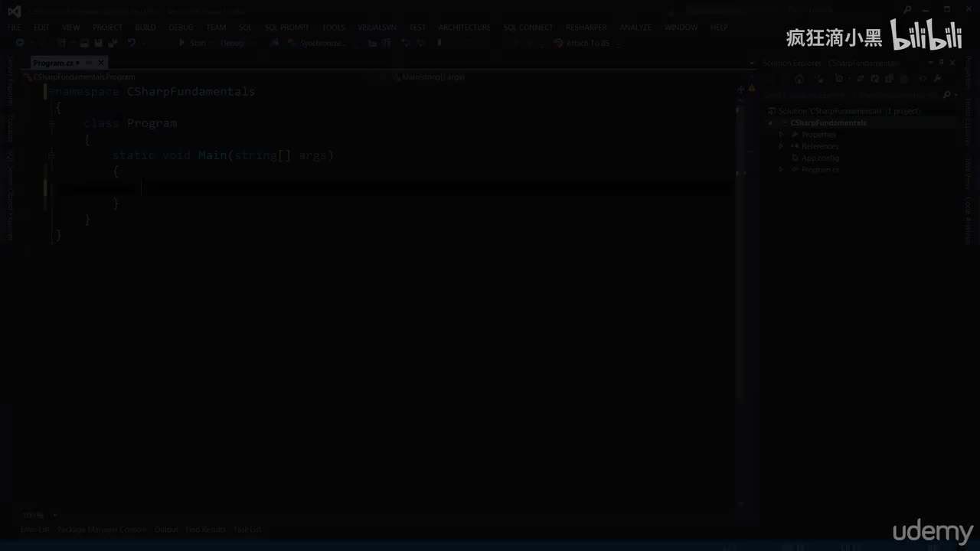Open the BUILD menu
The width and height of the screenshot is (980, 551).
pos(145,28)
